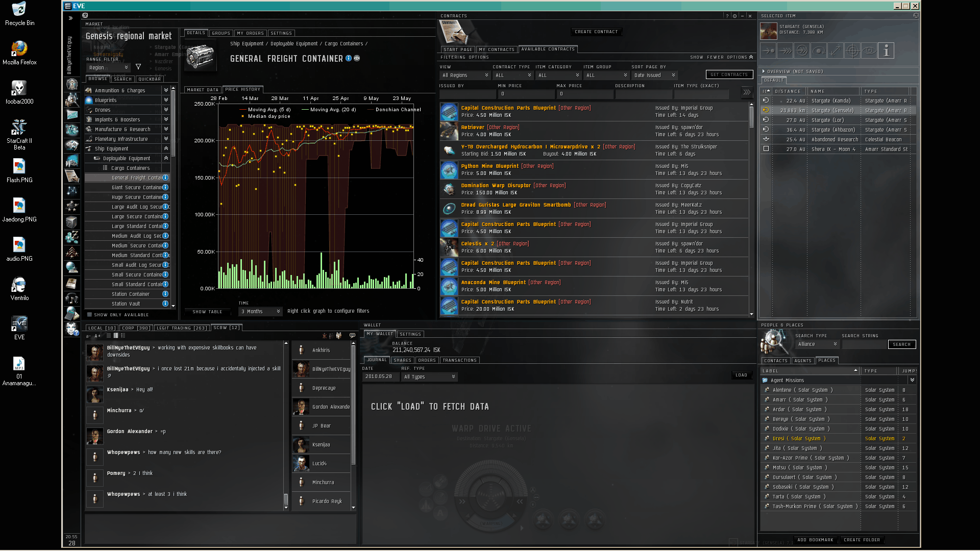Toggle Shera IX Moon 4 overview bracket
This screenshot has height=551, width=980.
[x=766, y=149]
